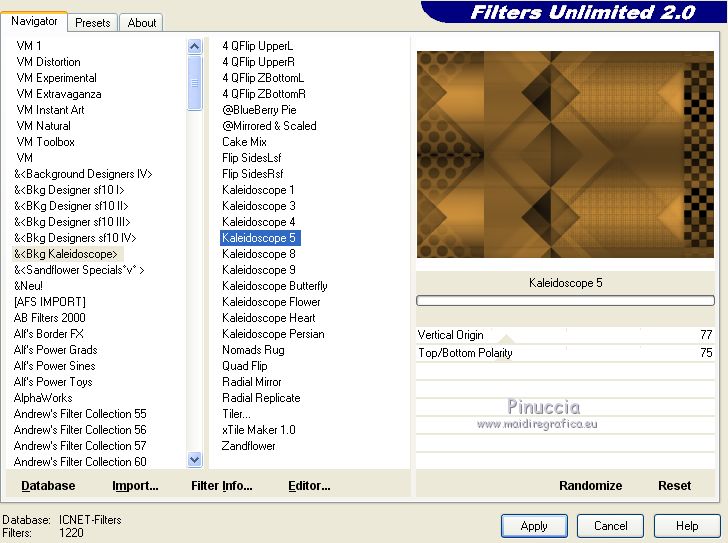Select [AFS IMPORT] category
Screen dimensions: 728x543
pyautogui.click(x=50, y=302)
